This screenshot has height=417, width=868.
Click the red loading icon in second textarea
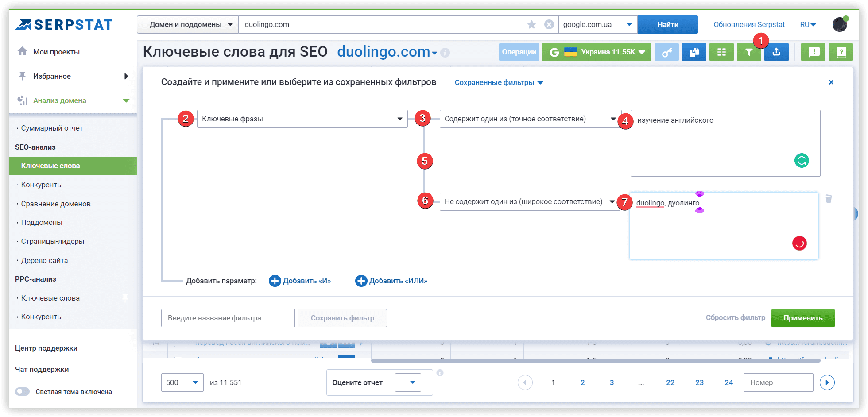click(799, 243)
